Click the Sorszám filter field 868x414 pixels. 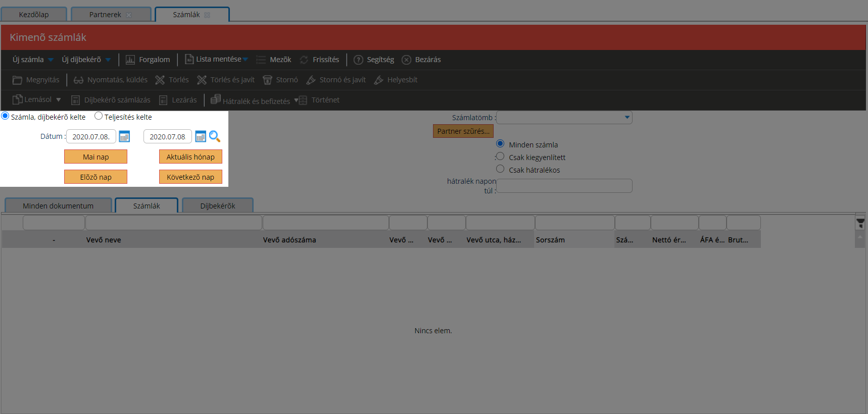(x=575, y=223)
